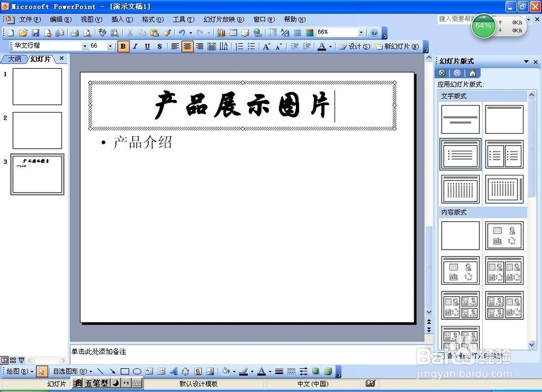The image size is (542, 392).
Task: Select the Rectangle drawing tool
Action: (124, 371)
